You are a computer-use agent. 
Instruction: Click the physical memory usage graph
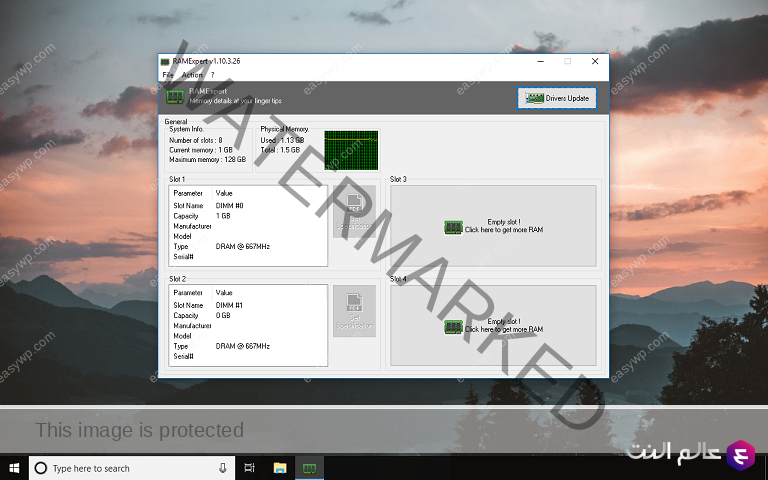pyautogui.click(x=351, y=150)
